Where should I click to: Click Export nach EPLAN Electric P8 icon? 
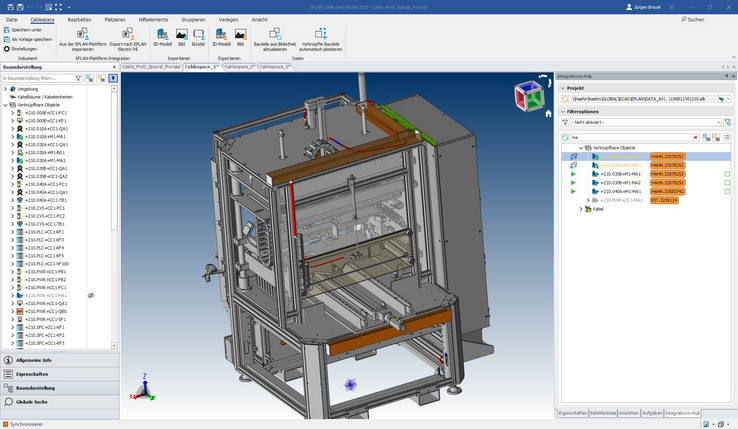tap(127, 34)
